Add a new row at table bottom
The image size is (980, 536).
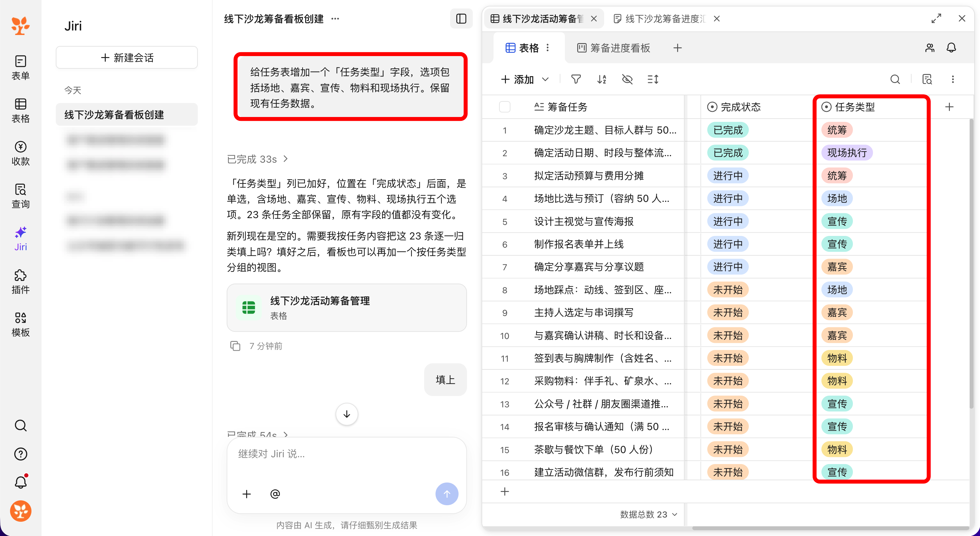(505, 492)
